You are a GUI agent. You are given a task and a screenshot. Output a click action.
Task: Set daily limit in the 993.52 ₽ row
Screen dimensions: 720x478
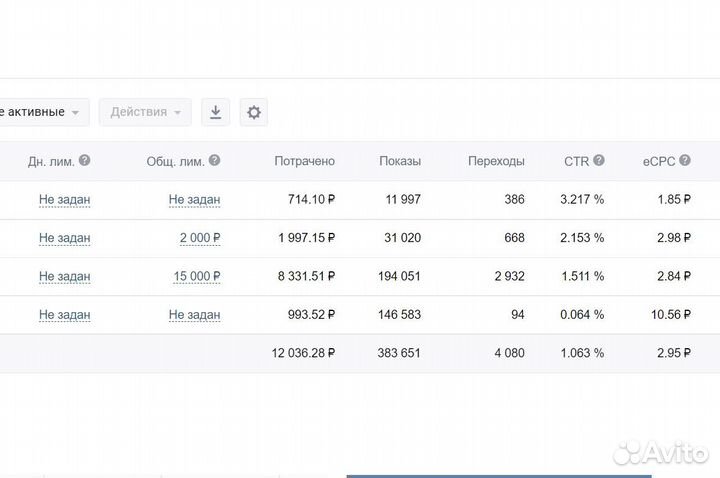tap(64, 315)
